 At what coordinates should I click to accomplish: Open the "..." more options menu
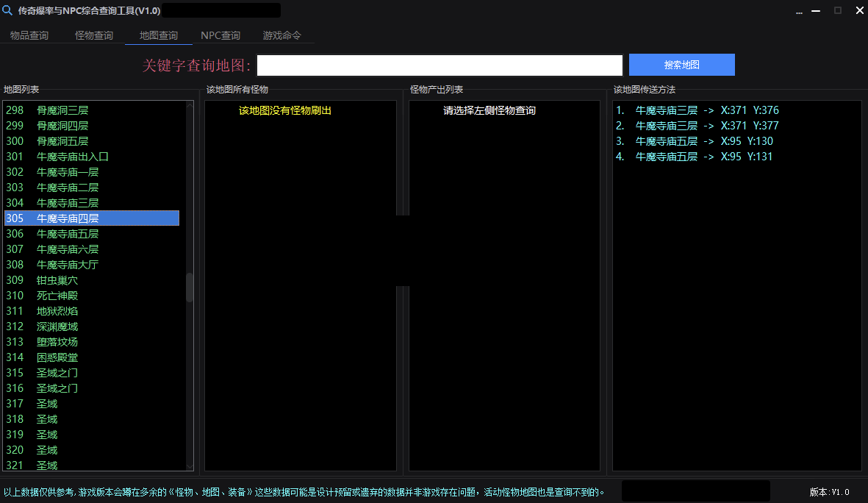point(799,11)
